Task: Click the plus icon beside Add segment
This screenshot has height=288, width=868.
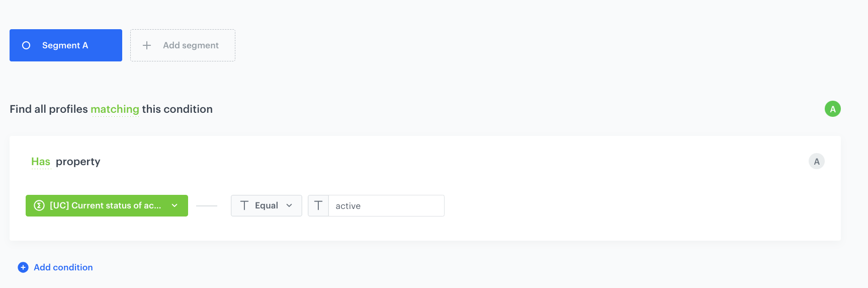Action: (147, 45)
